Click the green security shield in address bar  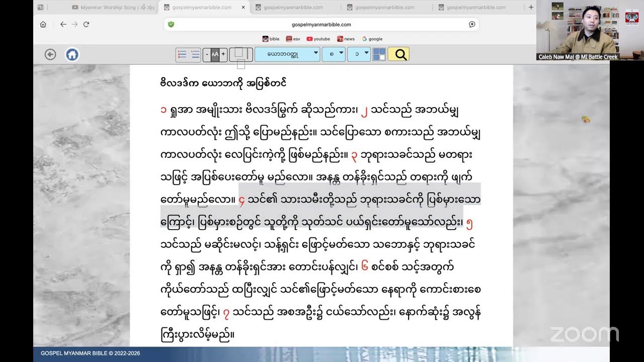pos(171,24)
